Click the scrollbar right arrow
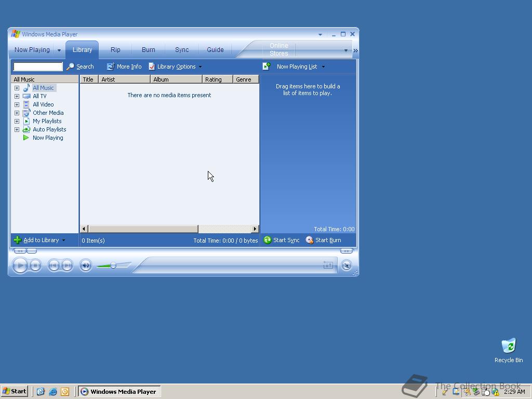The height and width of the screenshot is (399, 532). point(255,229)
